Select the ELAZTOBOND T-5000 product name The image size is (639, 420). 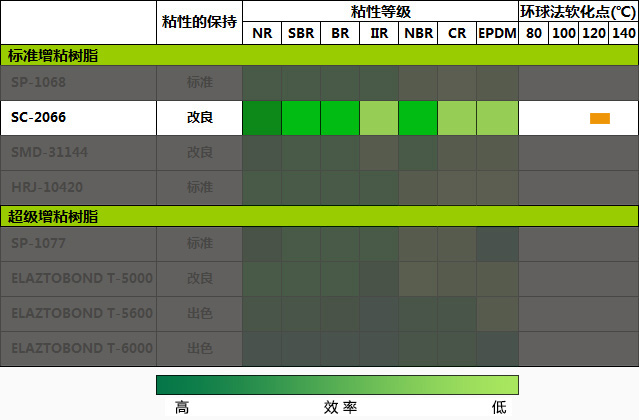pos(82,279)
